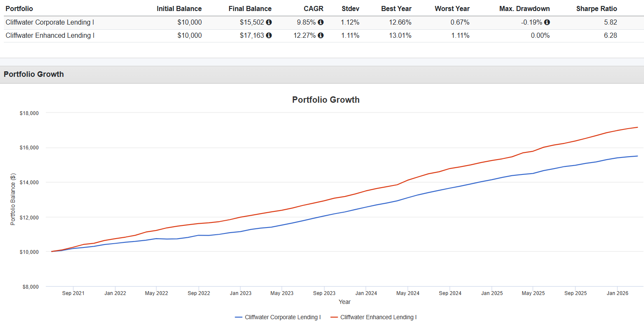Click the $10,000 y-axis label on the chart
The width and height of the screenshot is (644, 326).
pos(29,252)
